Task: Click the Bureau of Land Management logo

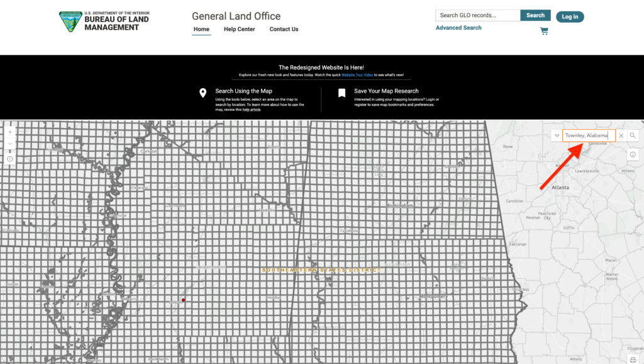Action: coord(104,21)
